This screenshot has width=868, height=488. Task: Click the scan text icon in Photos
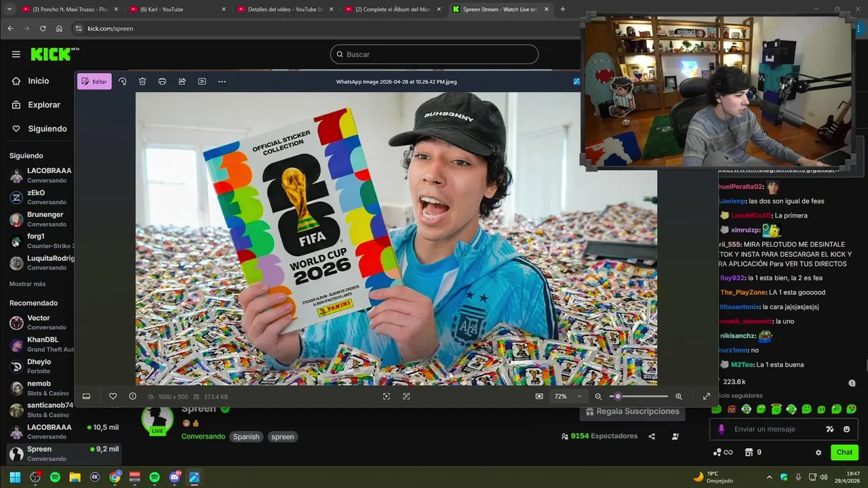click(x=406, y=396)
